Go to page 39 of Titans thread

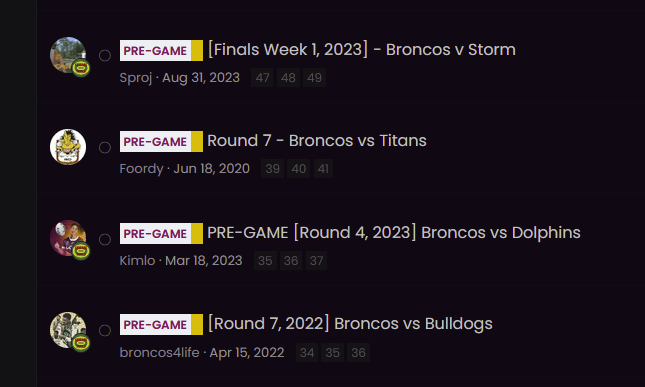tap(272, 169)
